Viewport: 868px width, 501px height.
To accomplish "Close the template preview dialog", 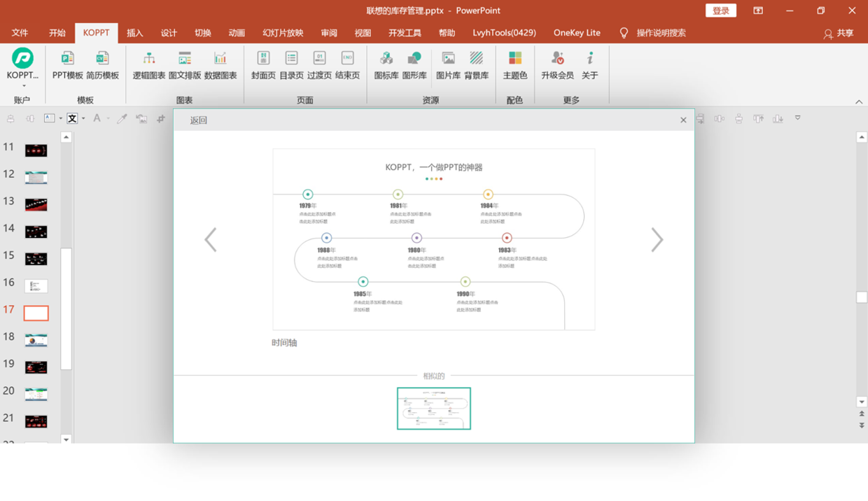I will [x=683, y=120].
